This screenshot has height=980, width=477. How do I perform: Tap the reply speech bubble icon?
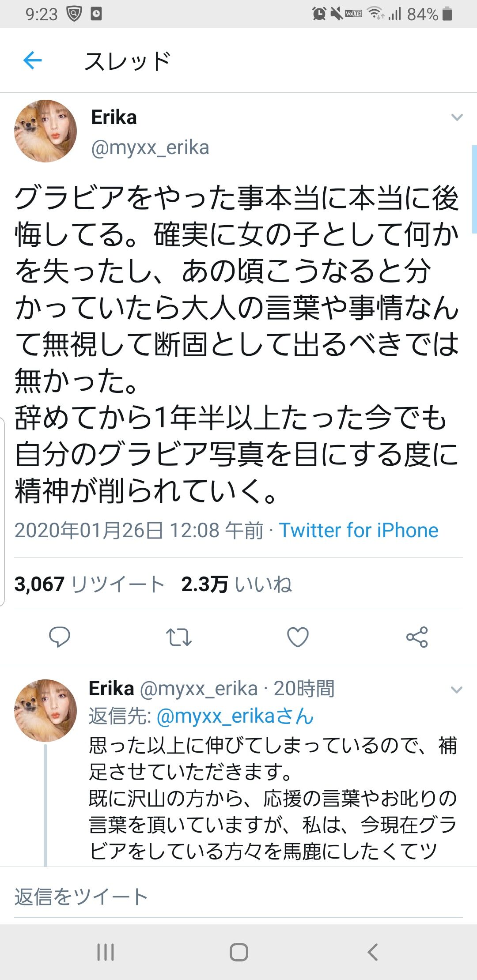tap(59, 637)
